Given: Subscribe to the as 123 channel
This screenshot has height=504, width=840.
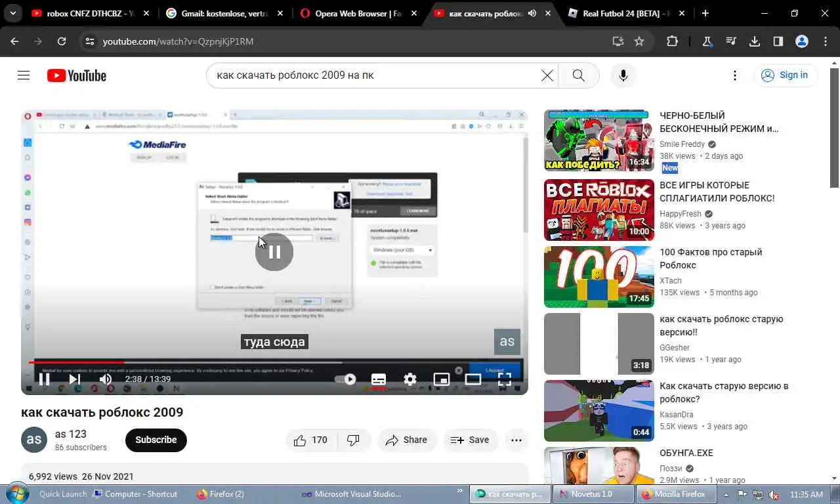Looking at the screenshot, I should (156, 440).
